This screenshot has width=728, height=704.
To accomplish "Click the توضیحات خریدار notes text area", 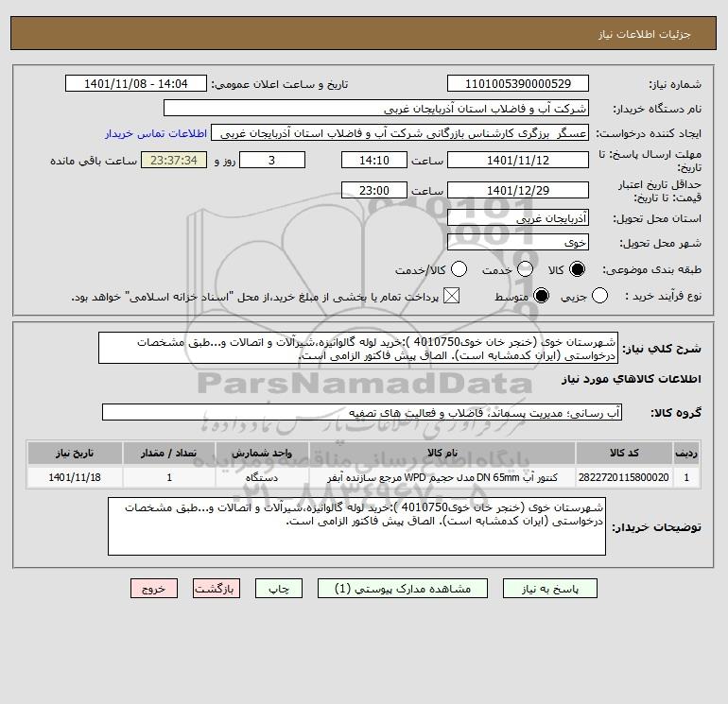I will [x=356, y=526].
